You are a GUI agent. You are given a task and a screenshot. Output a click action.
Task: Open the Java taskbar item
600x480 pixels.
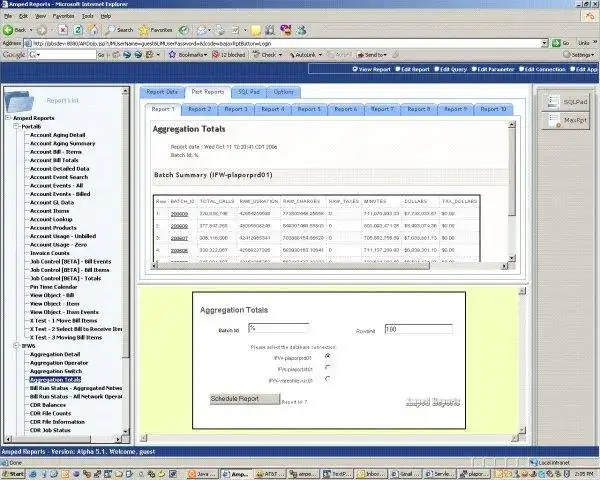pos(203,474)
